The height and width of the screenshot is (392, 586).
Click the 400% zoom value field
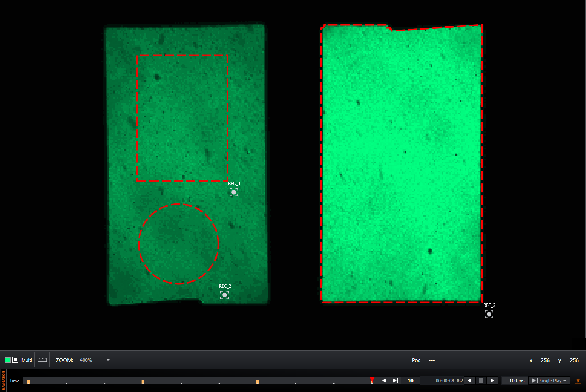(86, 360)
